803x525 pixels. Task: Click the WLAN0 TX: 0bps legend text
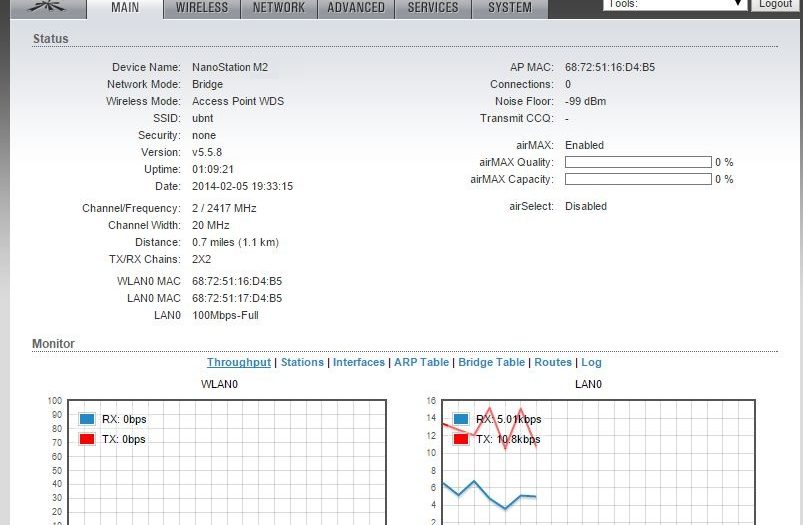coord(123,439)
